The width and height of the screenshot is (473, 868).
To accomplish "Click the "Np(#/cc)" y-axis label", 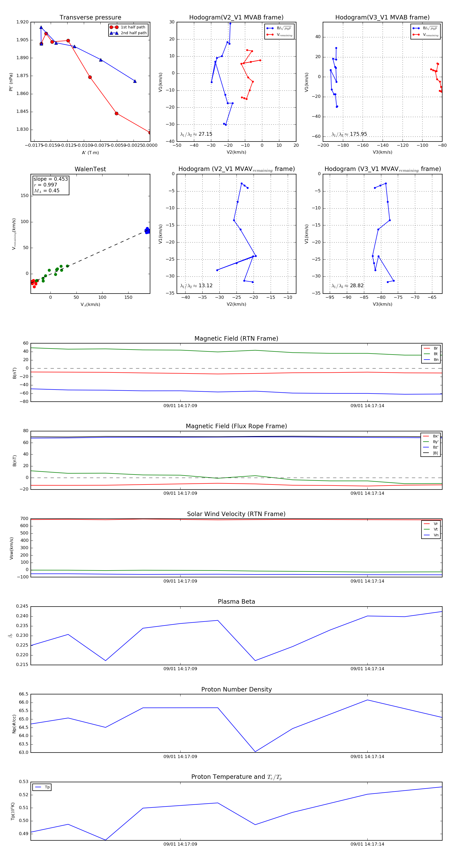I will point(14,724).
